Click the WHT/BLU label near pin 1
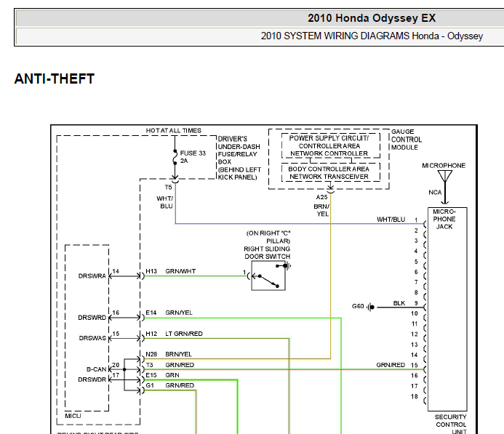This screenshot has width=504, height=434. pos(391,220)
